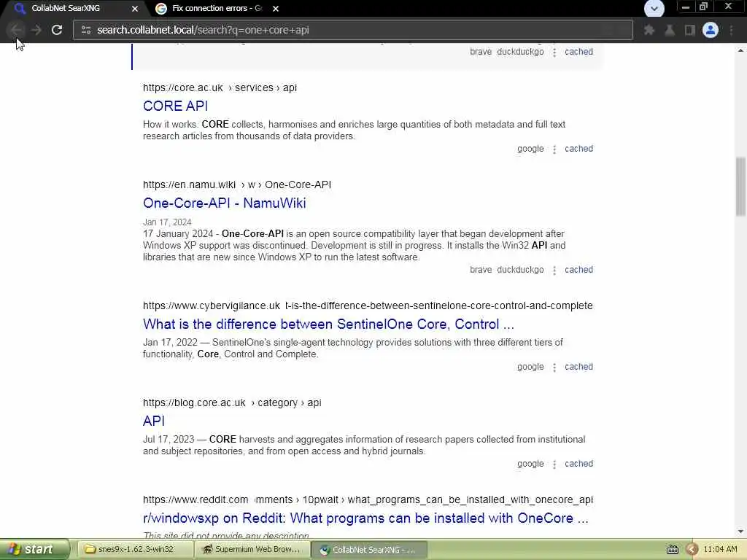Viewport: 747px width, 560px height.
Task: Open the profile avatar icon
Action: (x=711, y=30)
